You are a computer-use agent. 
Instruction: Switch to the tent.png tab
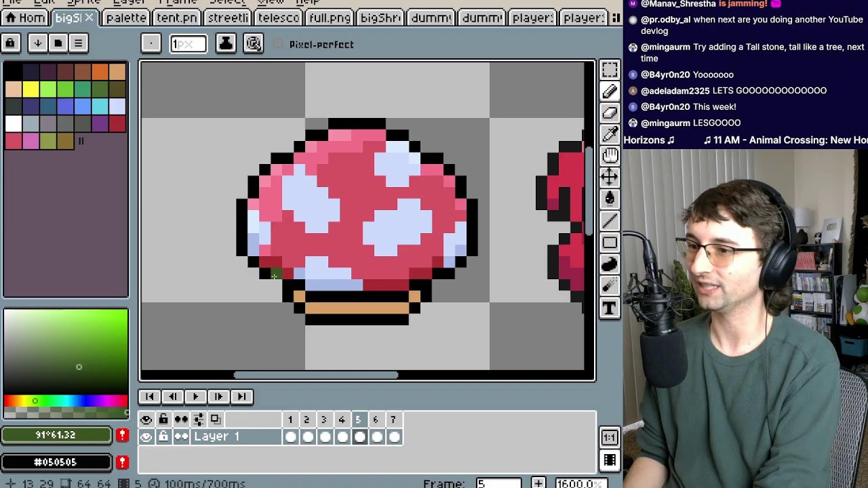tap(176, 18)
